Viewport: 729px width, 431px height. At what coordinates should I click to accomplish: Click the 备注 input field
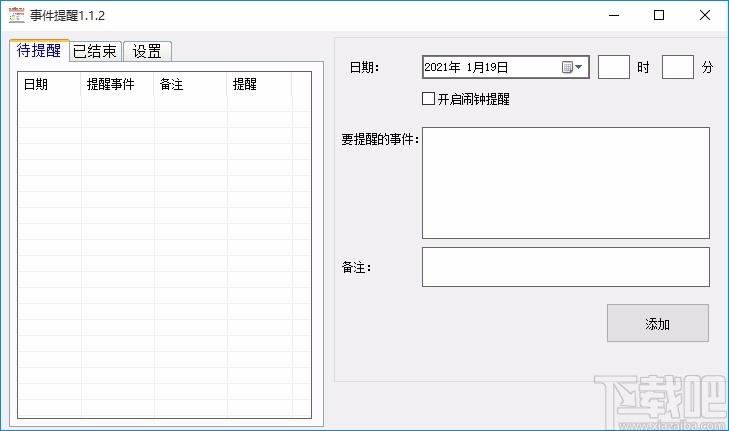[x=566, y=267]
